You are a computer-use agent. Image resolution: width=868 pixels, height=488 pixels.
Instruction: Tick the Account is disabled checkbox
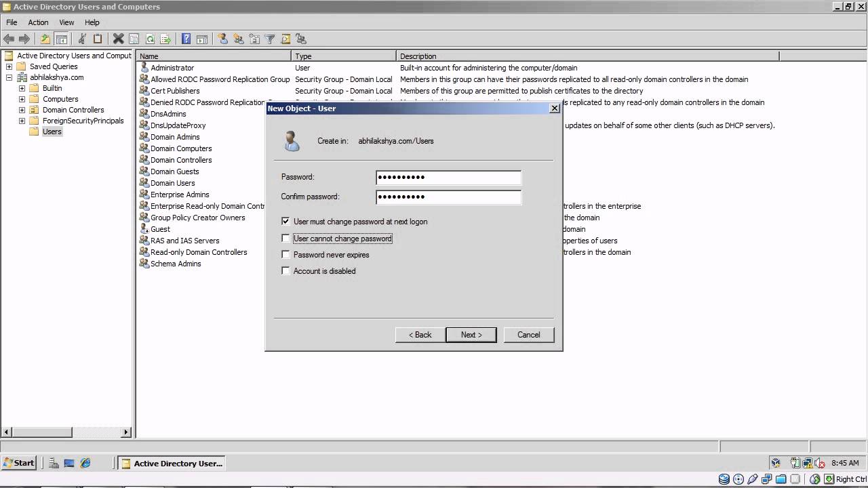click(x=285, y=270)
